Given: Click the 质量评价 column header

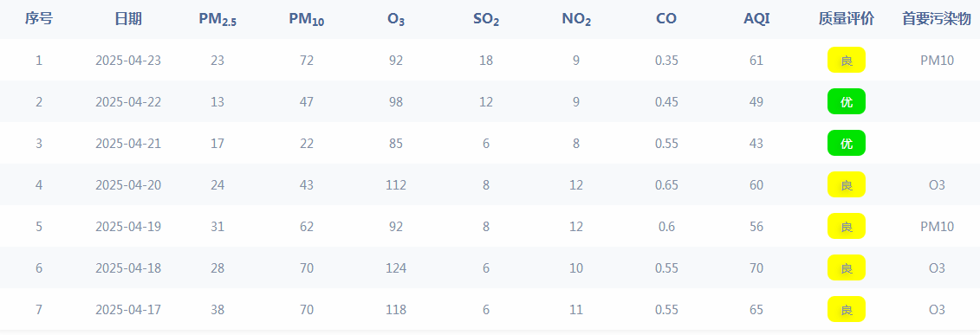Looking at the screenshot, I should point(847,19).
